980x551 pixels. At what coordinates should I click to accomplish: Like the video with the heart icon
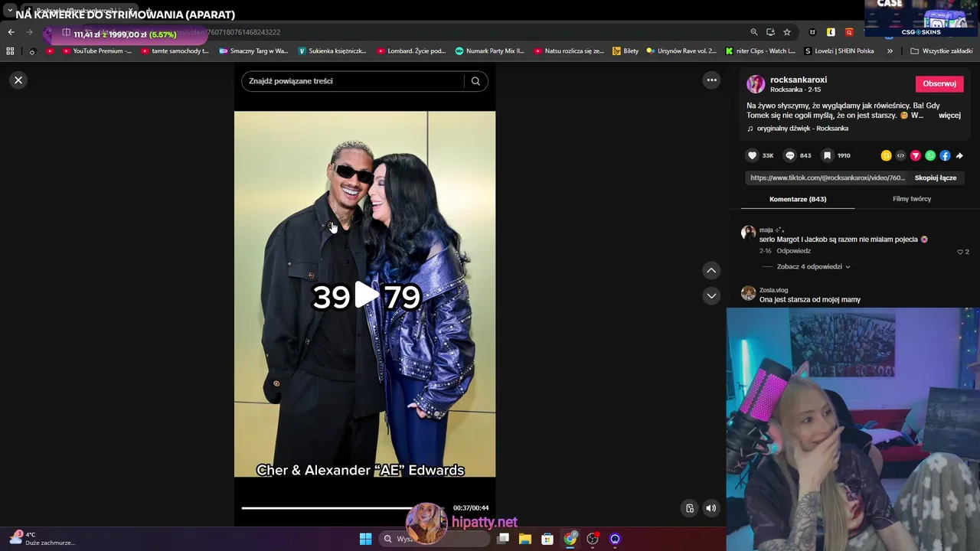pyautogui.click(x=753, y=155)
